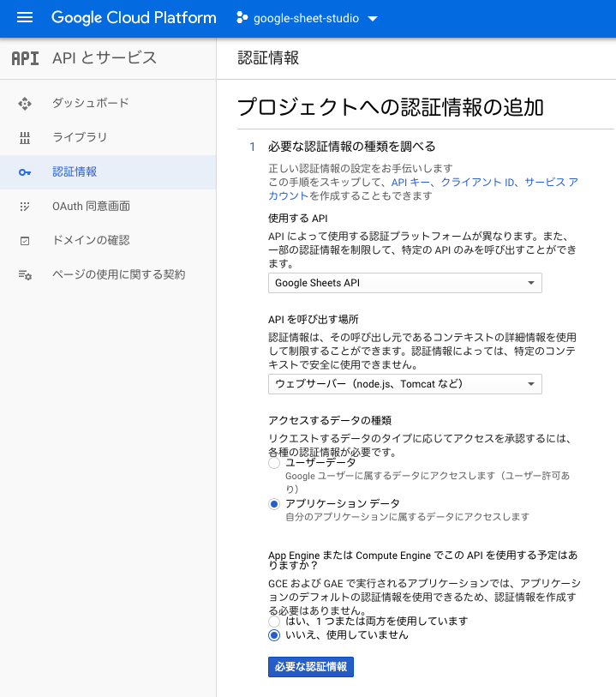
Task: Click the 必要な認証情報 button
Action: (311, 667)
